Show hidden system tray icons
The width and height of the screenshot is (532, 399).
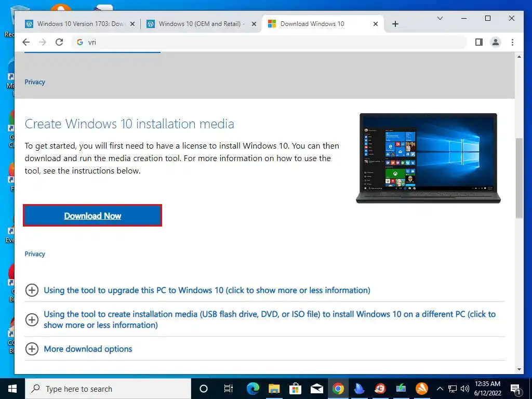tap(440, 389)
